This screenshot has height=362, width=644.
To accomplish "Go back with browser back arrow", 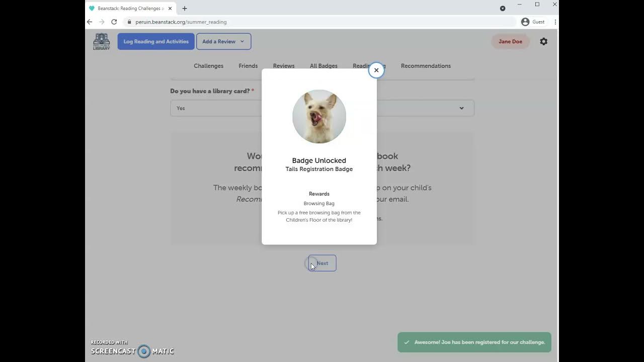I will click(90, 22).
